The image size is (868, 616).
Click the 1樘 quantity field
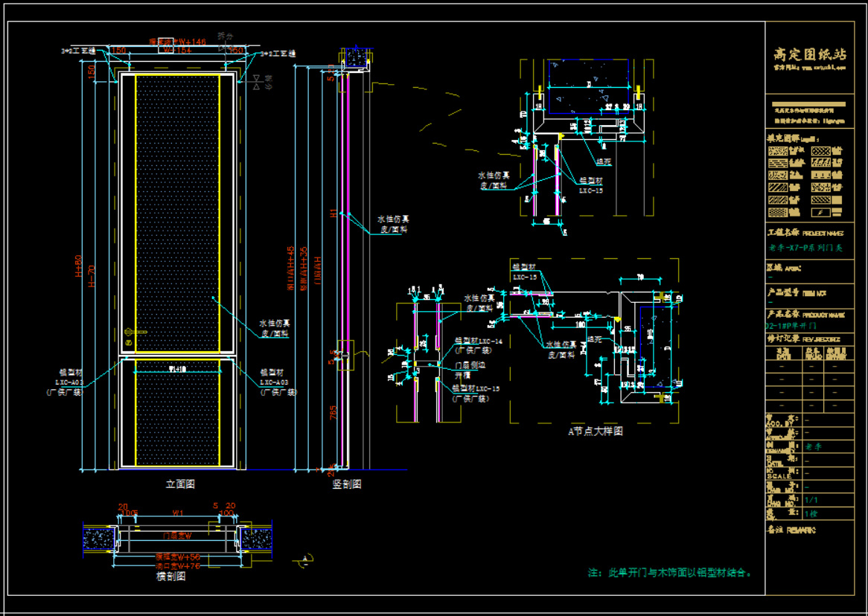click(809, 513)
